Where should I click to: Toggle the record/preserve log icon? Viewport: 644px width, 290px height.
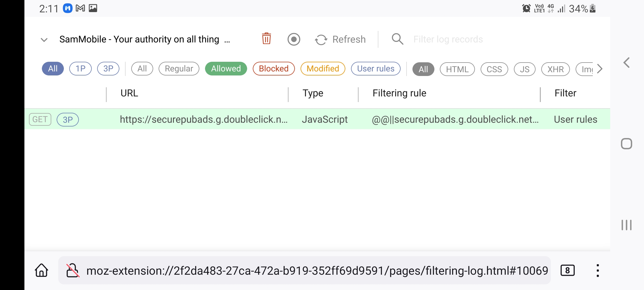click(294, 39)
